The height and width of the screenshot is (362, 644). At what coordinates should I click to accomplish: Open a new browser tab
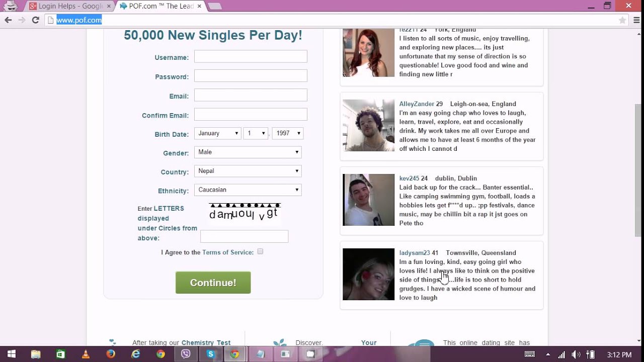215,7
